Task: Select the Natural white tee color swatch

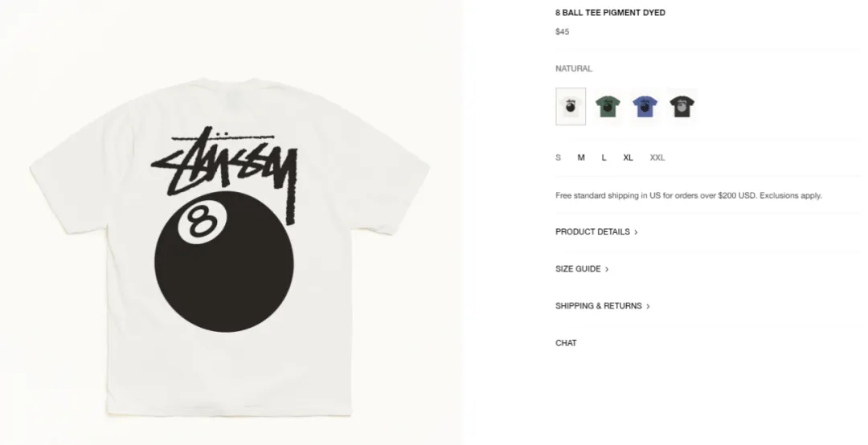Action: coord(571,106)
